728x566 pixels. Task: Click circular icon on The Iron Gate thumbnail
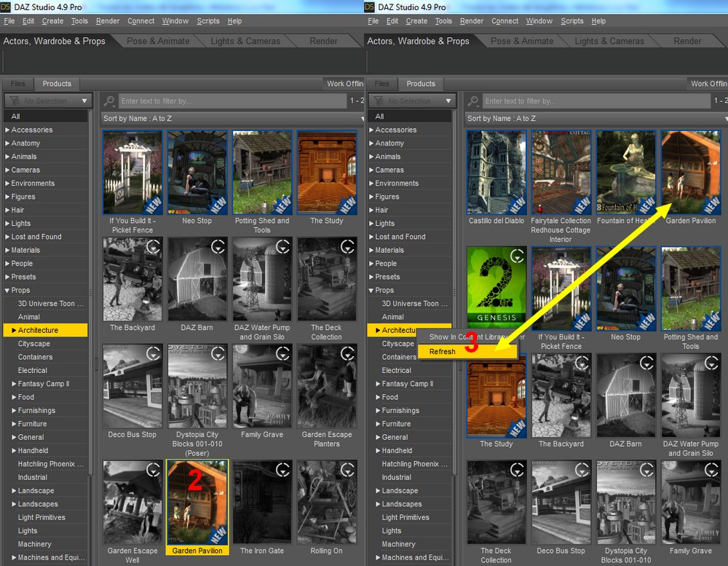pyautogui.click(x=282, y=470)
